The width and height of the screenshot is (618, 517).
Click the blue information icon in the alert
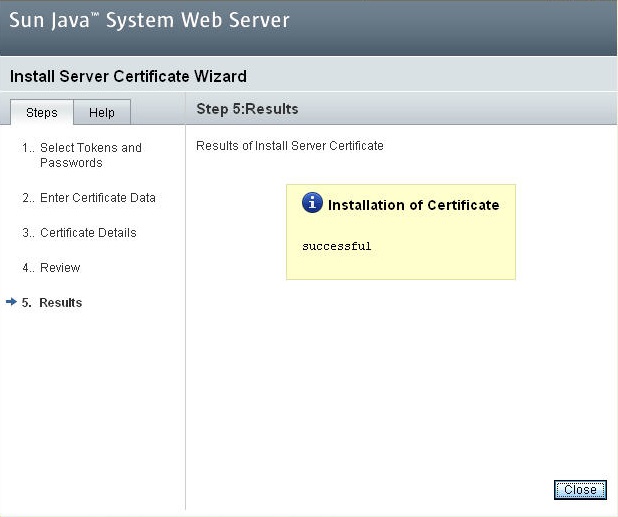coord(312,203)
